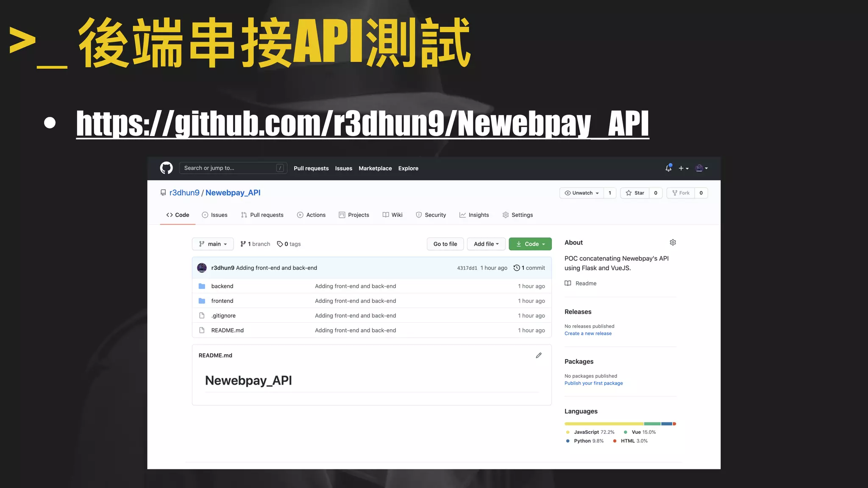
Task: Open the Vue 15.0% language link
Action: tap(640, 432)
